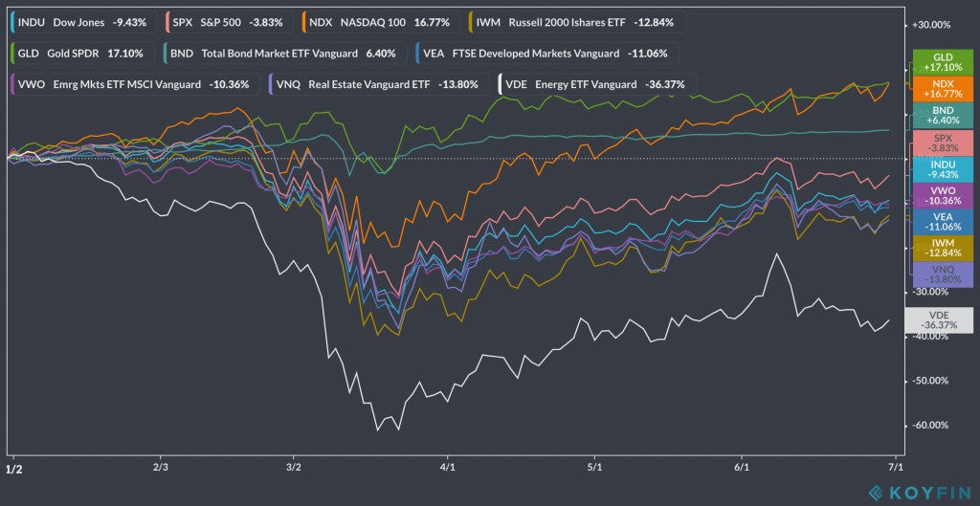Click the 3/2 date on the time axis
Viewport: 980px width, 506px height.
click(x=294, y=468)
